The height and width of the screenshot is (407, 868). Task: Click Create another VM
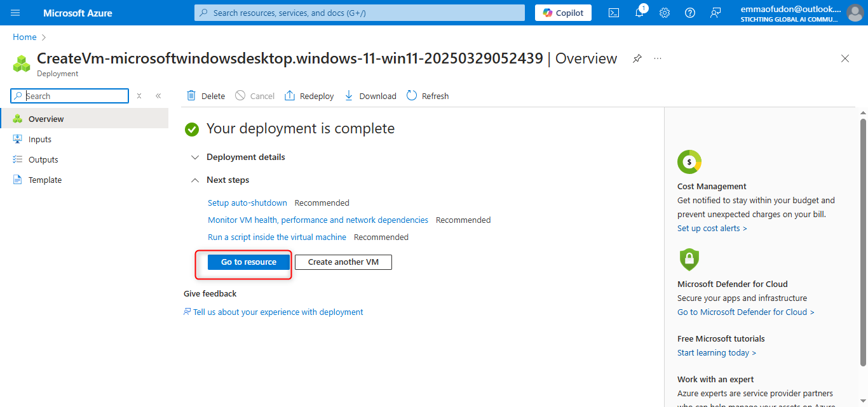coord(343,262)
